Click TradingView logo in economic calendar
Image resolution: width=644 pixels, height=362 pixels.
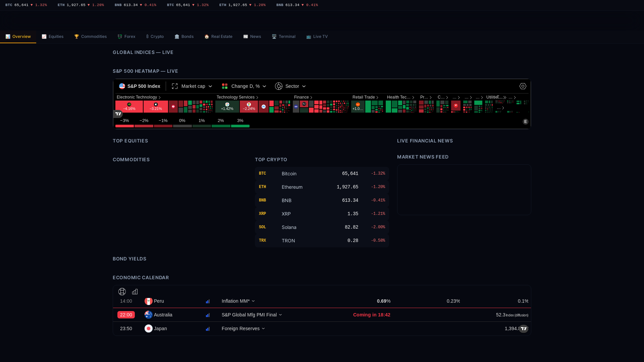(524, 329)
